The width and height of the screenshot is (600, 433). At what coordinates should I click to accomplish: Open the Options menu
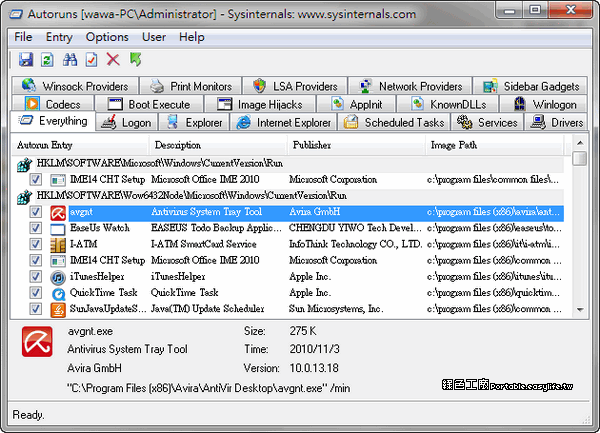107,37
